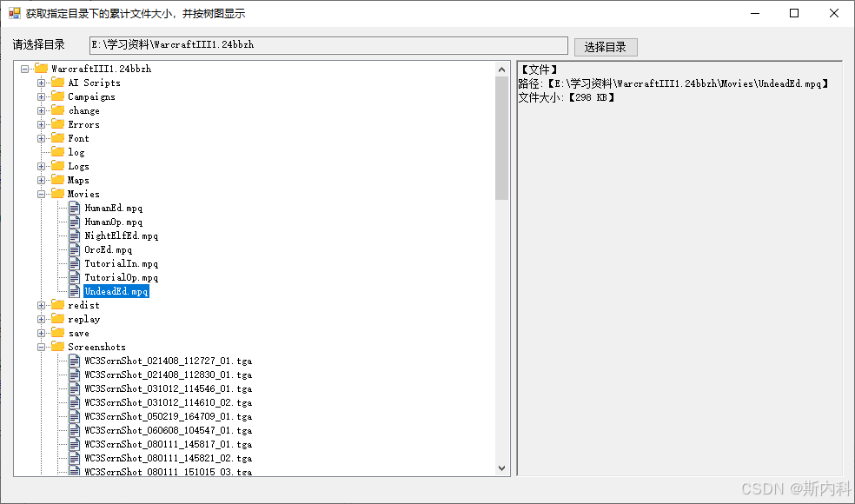Click the replay folder icon

pyautogui.click(x=58, y=319)
